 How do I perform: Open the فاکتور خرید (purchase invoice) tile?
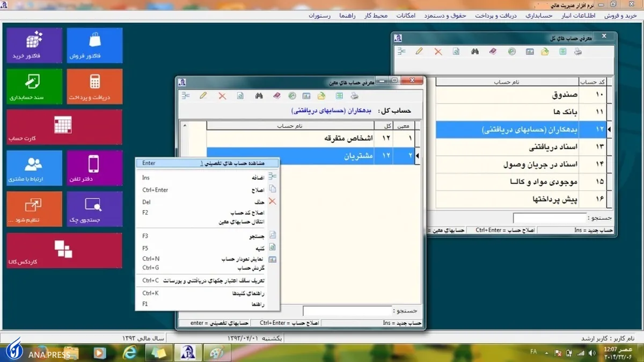pyautogui.click(x=34, y=45)
